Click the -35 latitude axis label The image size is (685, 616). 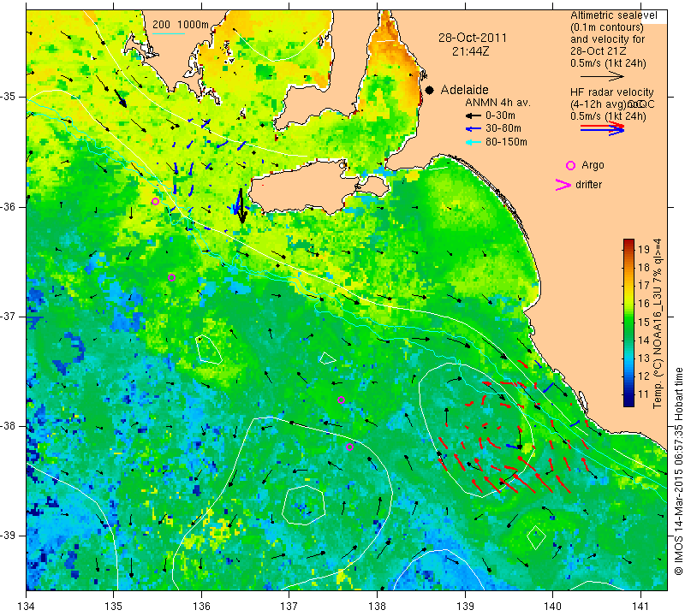click(9, 97)
